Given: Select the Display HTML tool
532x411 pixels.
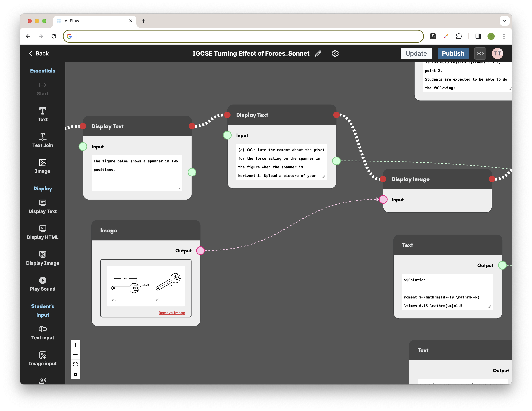Looking at the screenshot, I should (43, 232).
